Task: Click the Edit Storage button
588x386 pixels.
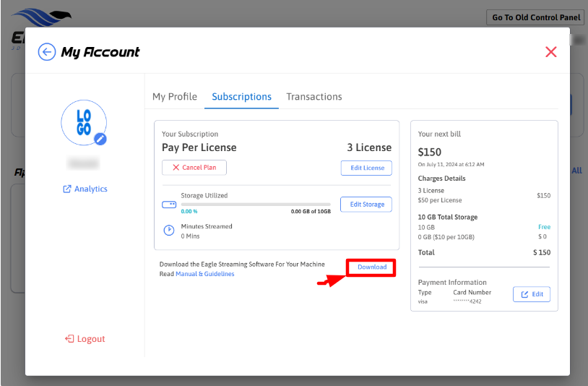Action: 366,205
